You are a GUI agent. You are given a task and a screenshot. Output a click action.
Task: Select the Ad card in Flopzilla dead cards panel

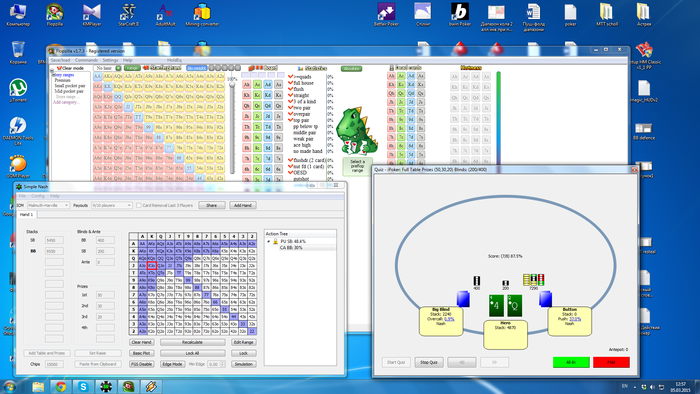(411, 76)
